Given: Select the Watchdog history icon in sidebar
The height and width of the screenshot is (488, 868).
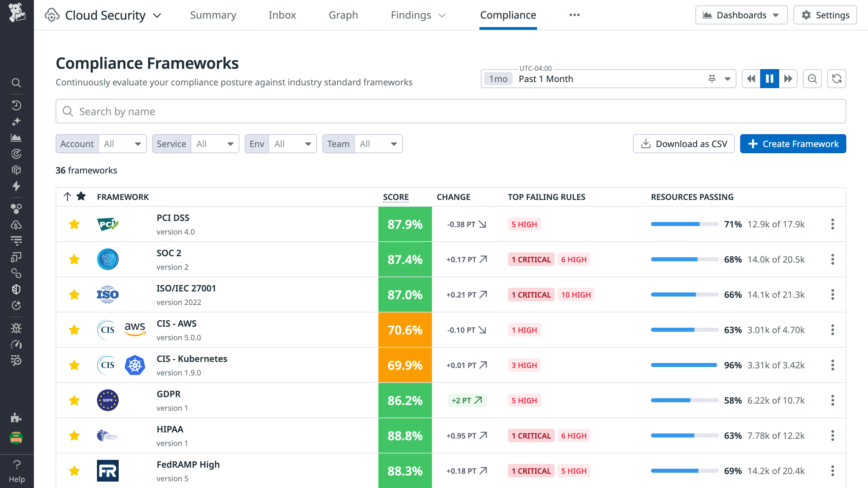Looking at the screenshot, I should (x=17, y=105).
